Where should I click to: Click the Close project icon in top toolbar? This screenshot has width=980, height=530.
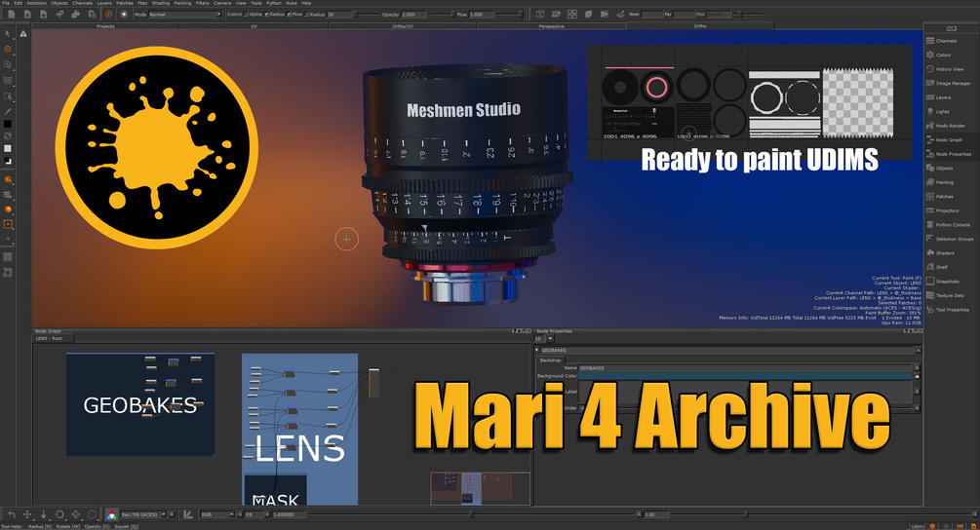27,14
